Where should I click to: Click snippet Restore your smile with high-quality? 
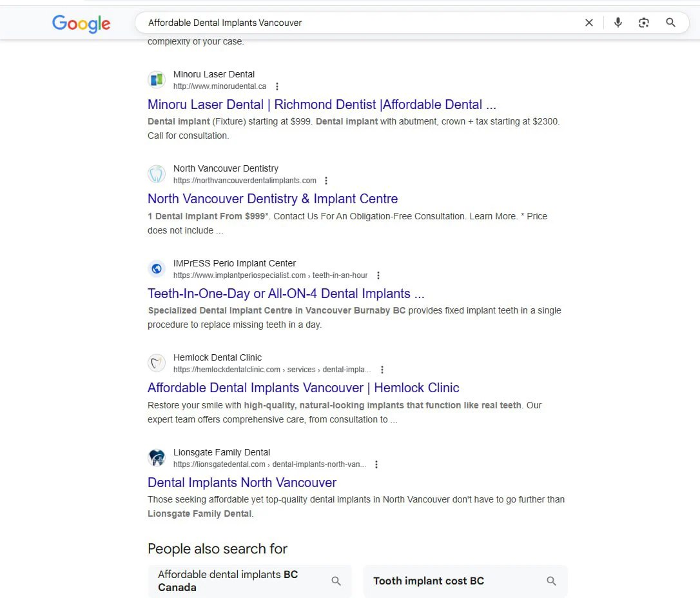point(345,412)
